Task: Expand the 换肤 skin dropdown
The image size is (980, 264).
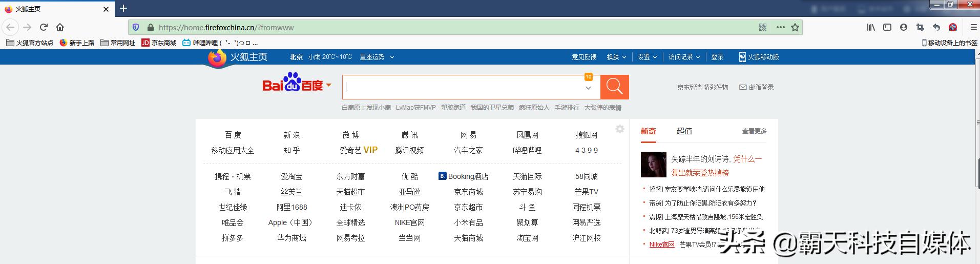Action: click(x=616, y=57)
